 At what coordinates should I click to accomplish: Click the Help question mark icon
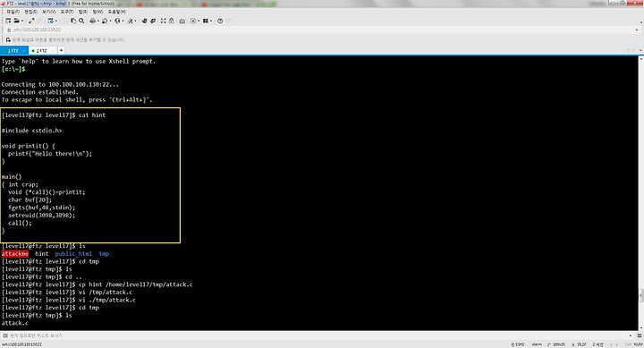coord(220,21)
